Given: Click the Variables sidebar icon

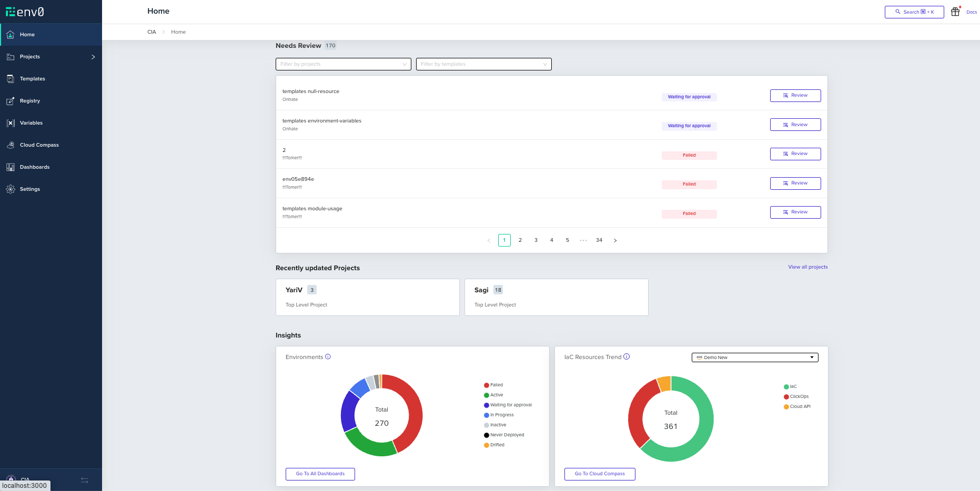Looking at the screenshot, I should pyautogui.click(x=11, y=122).
